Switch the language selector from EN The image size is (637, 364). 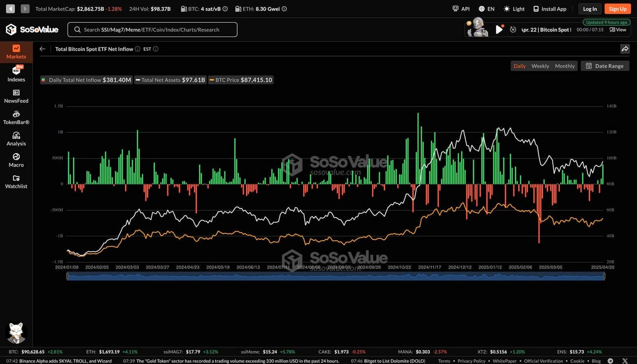486,8
